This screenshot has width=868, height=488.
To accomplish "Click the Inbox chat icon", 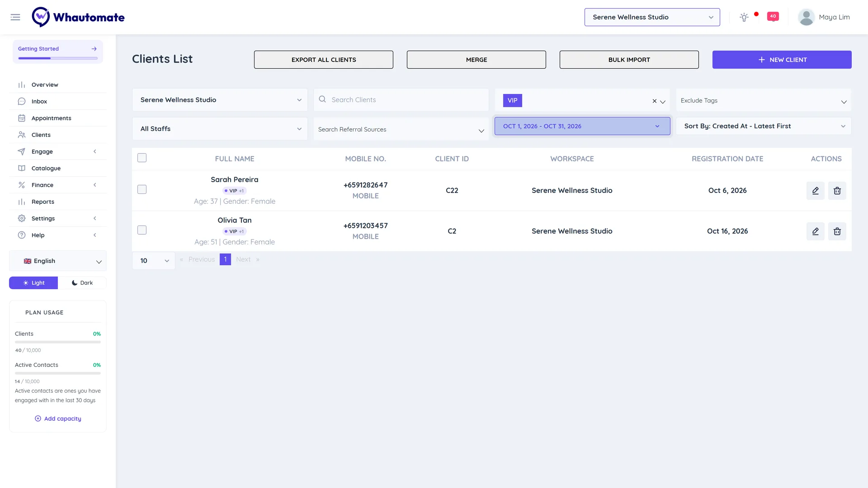I will point(22,102).
